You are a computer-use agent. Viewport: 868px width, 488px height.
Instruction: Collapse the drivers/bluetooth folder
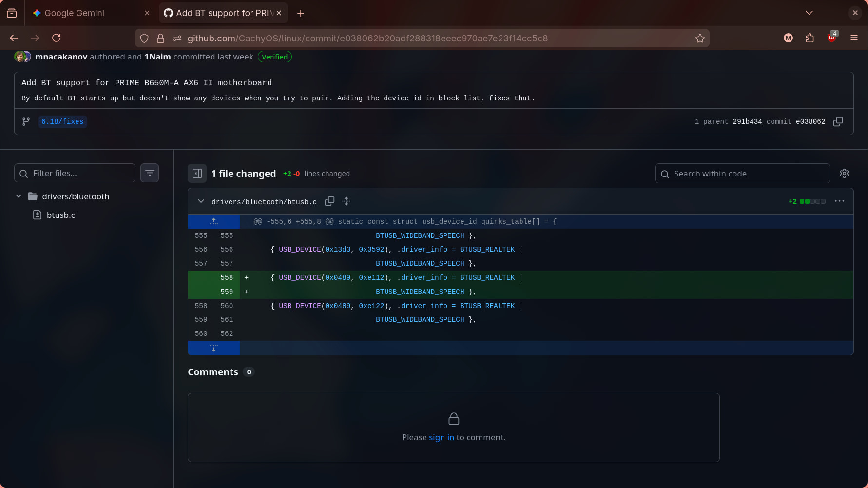(19, 196)
